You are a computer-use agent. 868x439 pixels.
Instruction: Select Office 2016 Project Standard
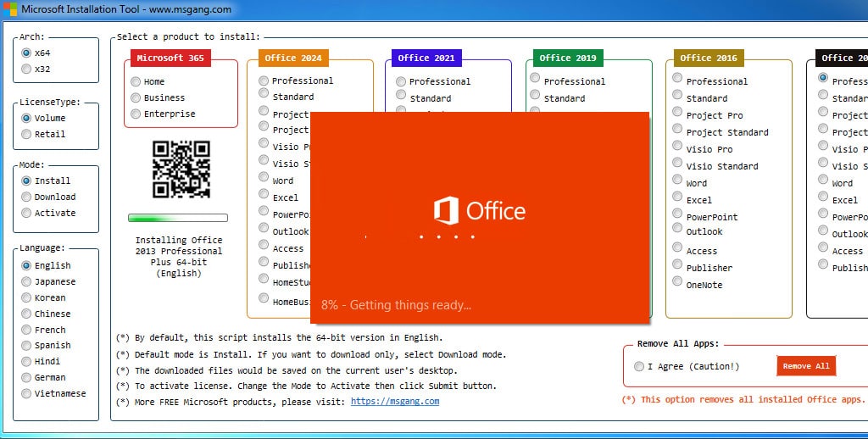(677, 129)
